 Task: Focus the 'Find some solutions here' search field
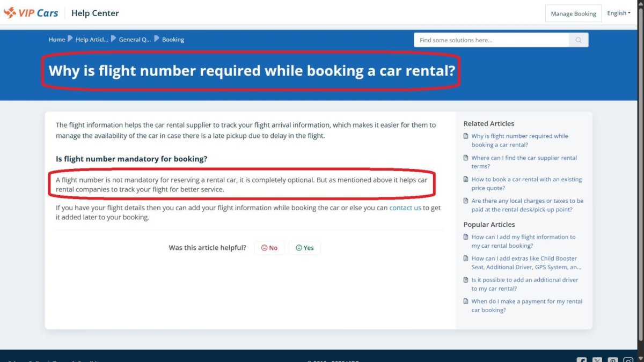[491, 40]
